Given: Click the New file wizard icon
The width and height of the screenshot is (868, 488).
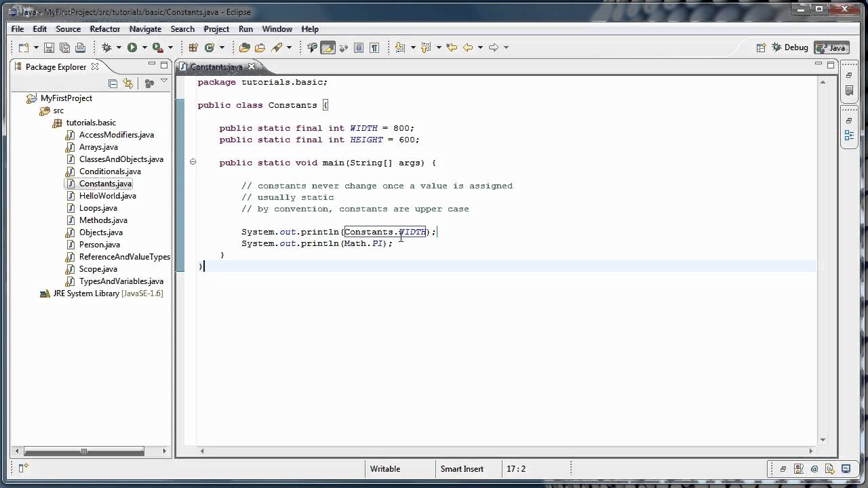Looking at the screenshot, I should (x=24, y=47).
